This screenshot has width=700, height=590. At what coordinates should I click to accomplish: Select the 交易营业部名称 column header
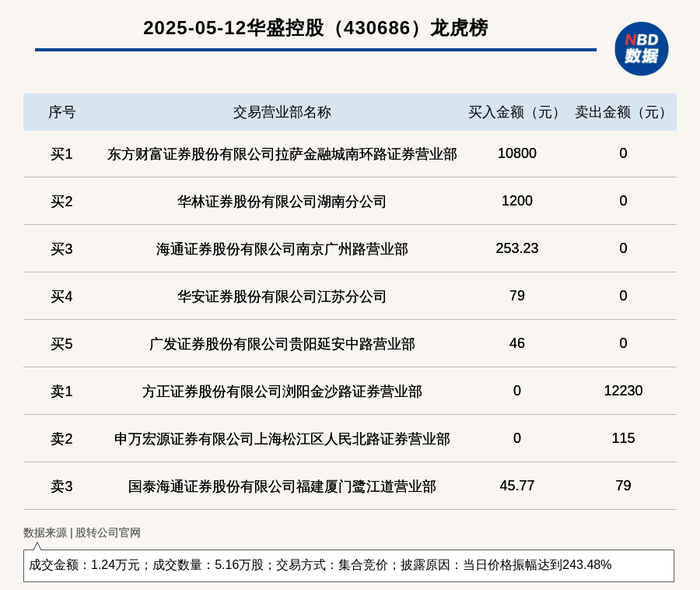pos(282,112)
